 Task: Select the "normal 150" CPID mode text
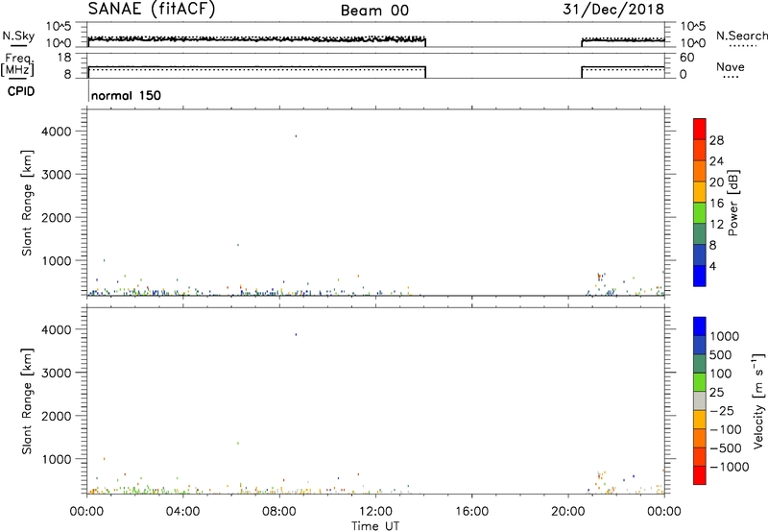(x=126, y=95)
